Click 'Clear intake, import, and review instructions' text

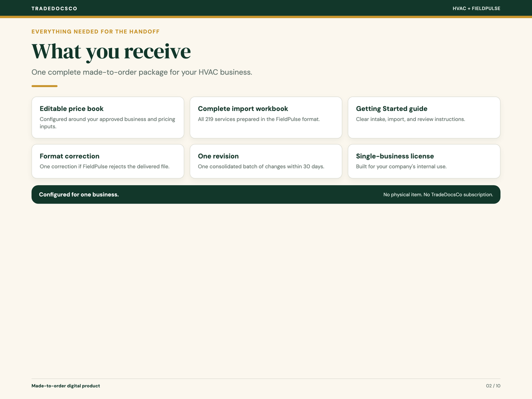pyautogui.click(x=411, y=119)
